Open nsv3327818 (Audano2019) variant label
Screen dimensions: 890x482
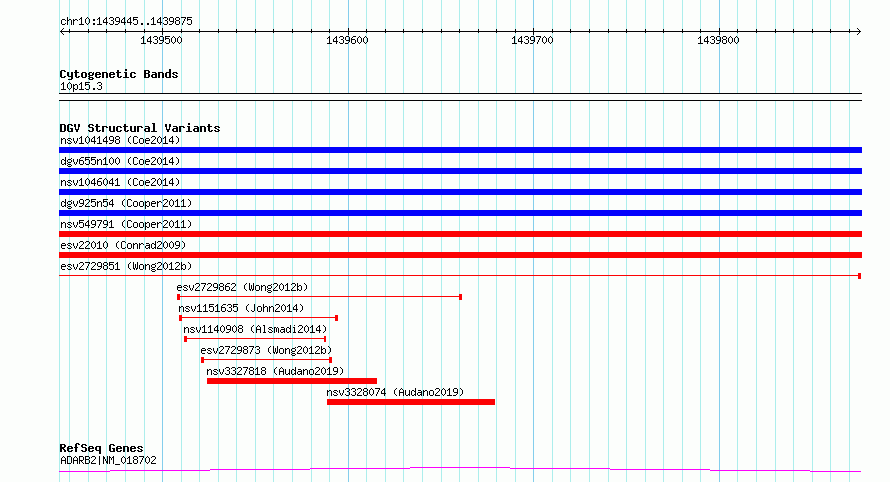(275, 371)
